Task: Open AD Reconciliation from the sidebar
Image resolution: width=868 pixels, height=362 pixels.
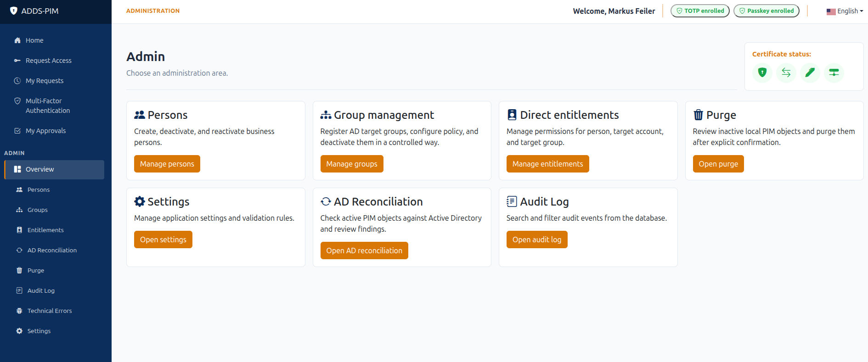Action: tap(54, 250)
